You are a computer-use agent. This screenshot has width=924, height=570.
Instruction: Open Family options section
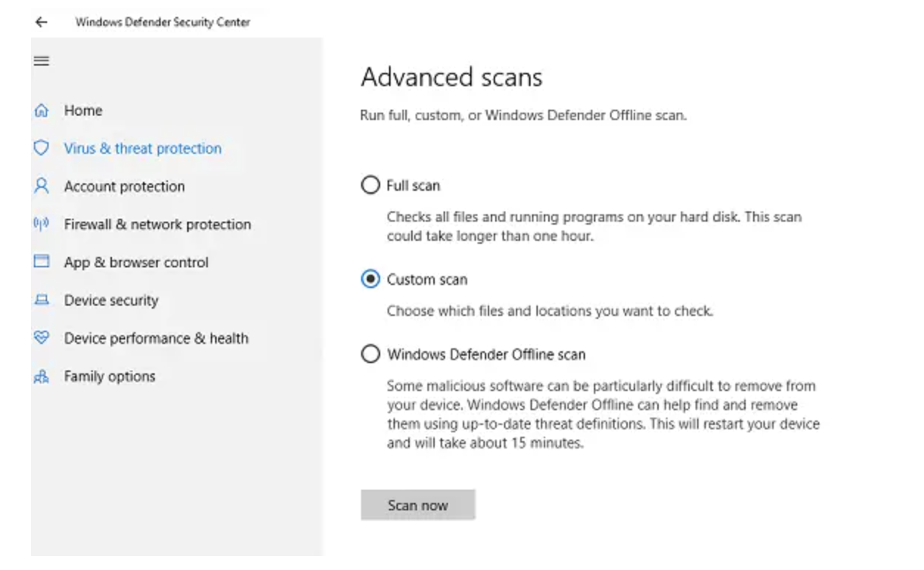point(110,376)
